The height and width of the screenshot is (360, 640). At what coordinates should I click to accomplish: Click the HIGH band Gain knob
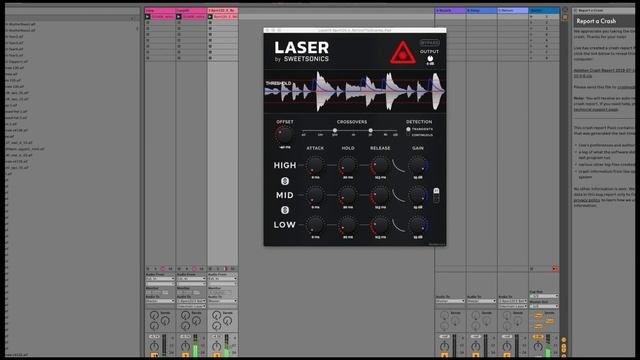418,165
